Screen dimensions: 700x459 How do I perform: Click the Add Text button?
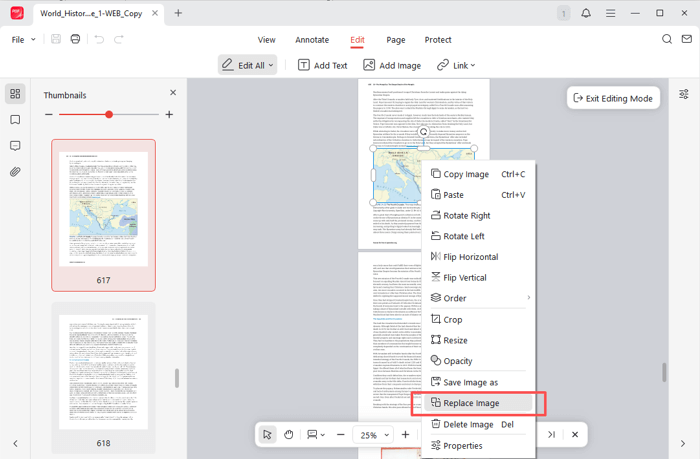pyautogui.click(x=322, y=65)
